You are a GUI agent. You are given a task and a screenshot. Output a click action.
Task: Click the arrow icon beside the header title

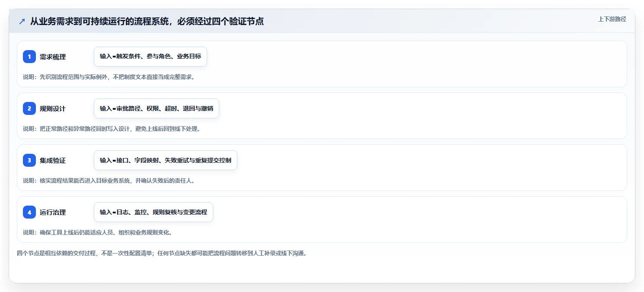tap(22, 22)
